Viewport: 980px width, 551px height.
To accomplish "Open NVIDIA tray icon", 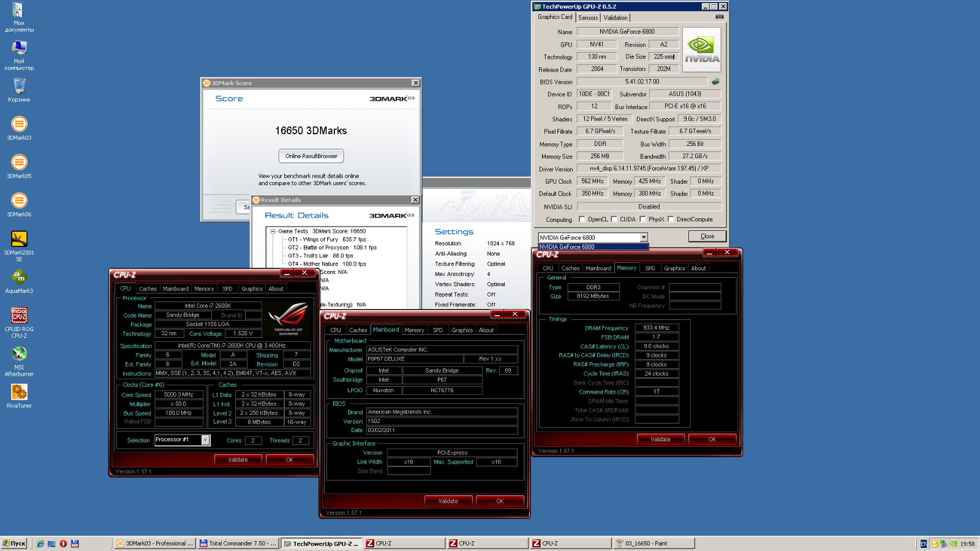I will [x=954, y=544].
